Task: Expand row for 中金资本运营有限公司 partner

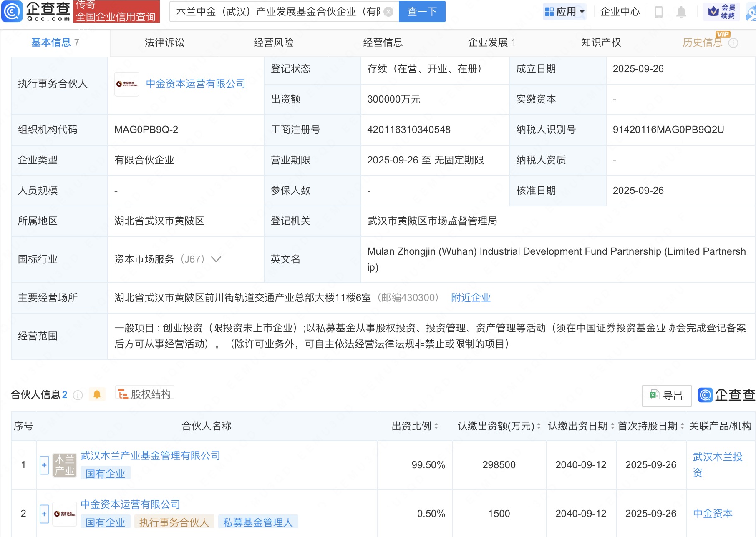Action: [x=44, y=514]
